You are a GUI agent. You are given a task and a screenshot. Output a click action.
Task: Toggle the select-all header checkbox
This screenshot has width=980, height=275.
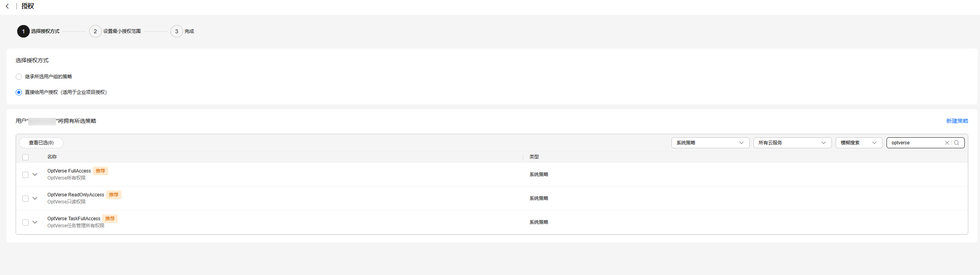[x=25, y=157]
